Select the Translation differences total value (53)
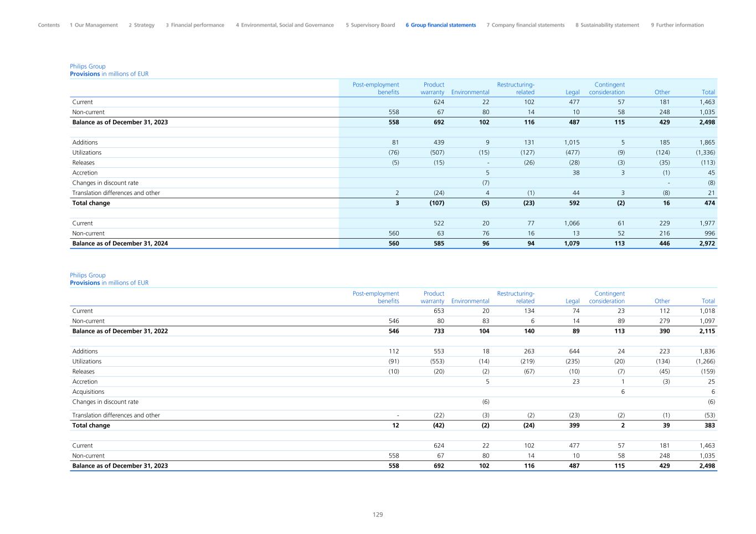Viewport: 756px width, 534px height. [709, 415]
